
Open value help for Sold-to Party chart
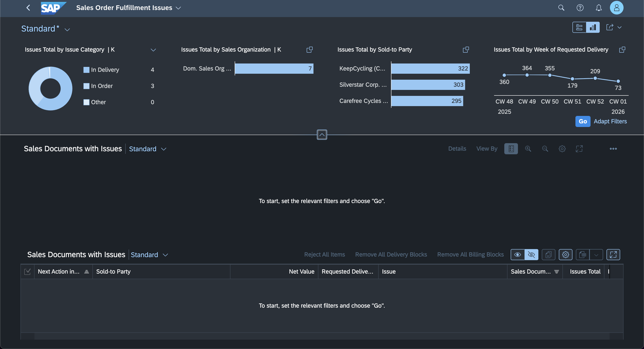tap(466, 49)
